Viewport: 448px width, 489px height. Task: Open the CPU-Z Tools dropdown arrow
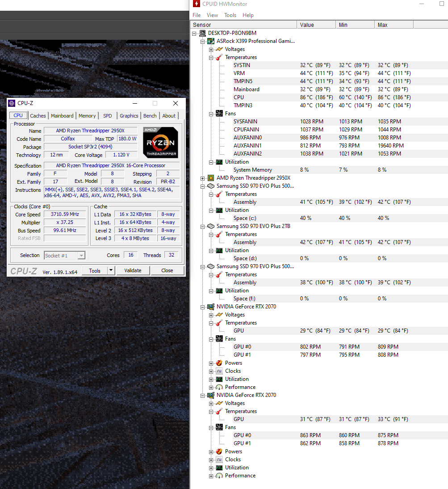pyautogui.click(x=111, y=270)
